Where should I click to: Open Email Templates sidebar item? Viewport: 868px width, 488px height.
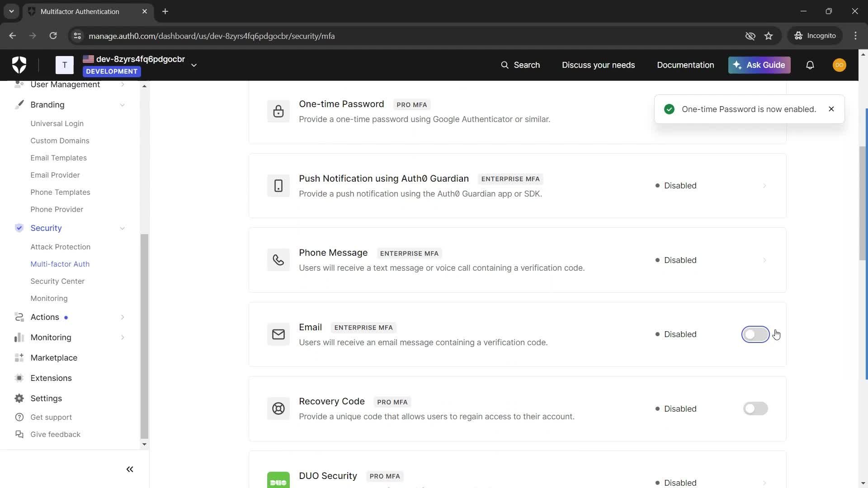pos(58,158)
